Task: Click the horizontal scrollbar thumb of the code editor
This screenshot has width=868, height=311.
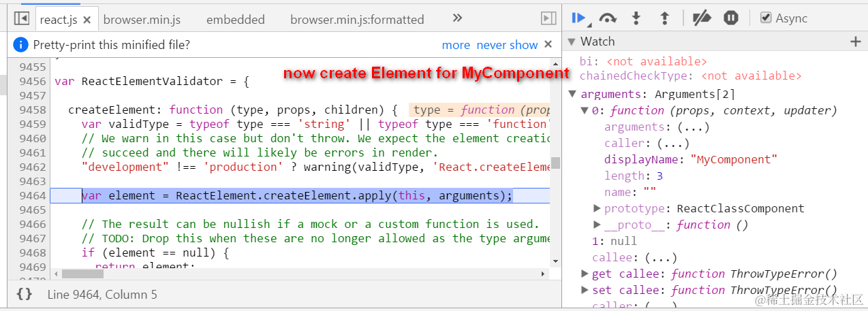Action: [x=82, y=274]
